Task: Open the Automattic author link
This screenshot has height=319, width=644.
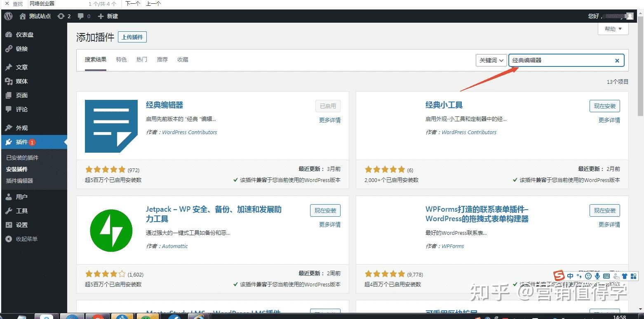Action: pos(175,246)
